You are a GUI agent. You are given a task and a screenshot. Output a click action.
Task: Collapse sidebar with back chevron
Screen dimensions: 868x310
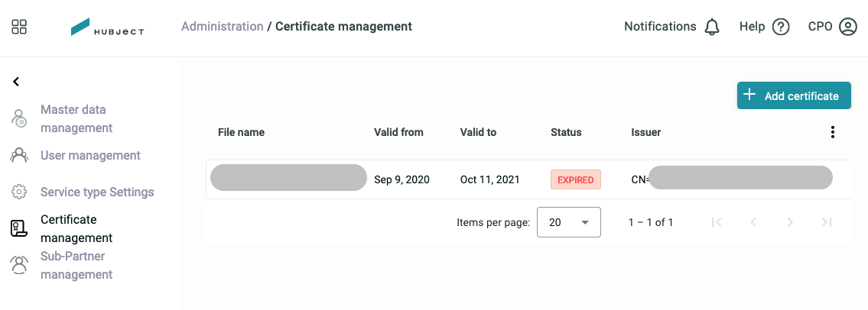coord(16,82)
